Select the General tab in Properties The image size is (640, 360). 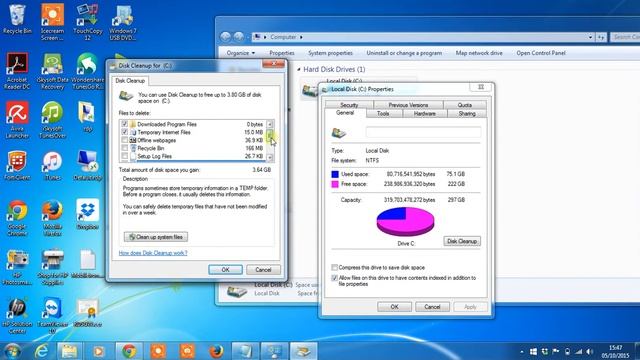point(345,113)
